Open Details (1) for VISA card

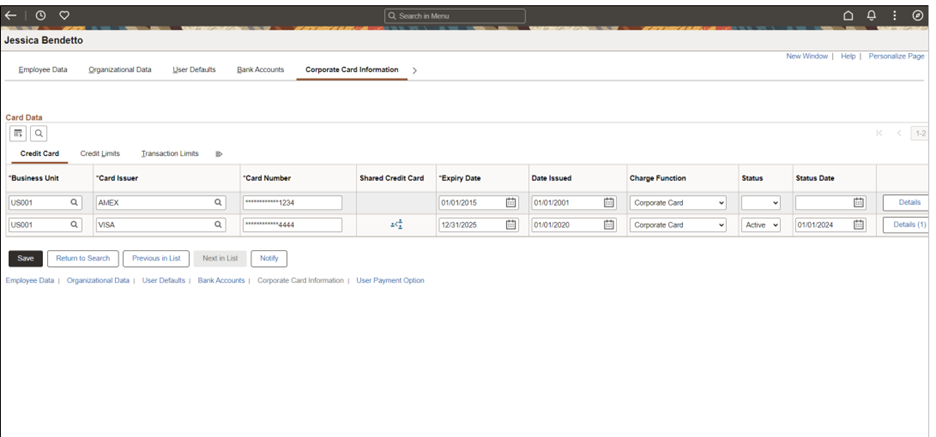[906, 225]
